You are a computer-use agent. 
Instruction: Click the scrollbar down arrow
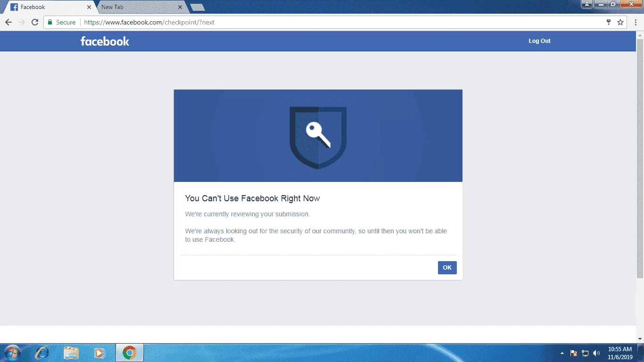point(640,339)
